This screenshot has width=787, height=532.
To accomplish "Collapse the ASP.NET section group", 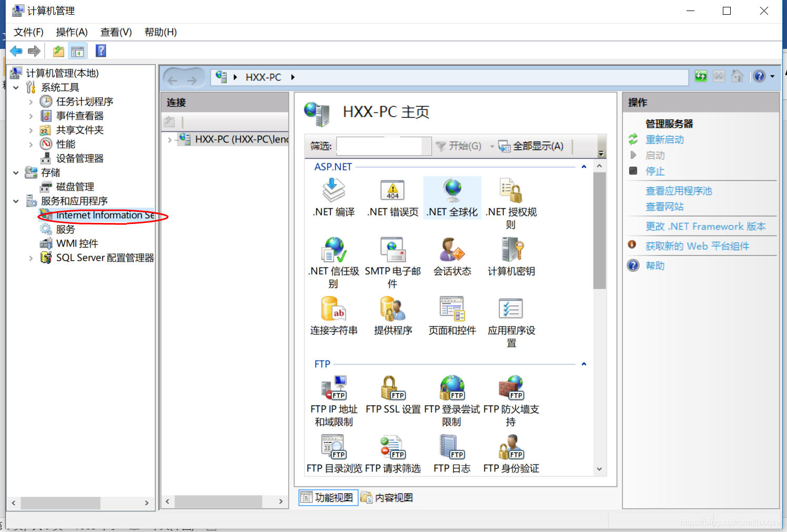I will click(x=583, y=167).
